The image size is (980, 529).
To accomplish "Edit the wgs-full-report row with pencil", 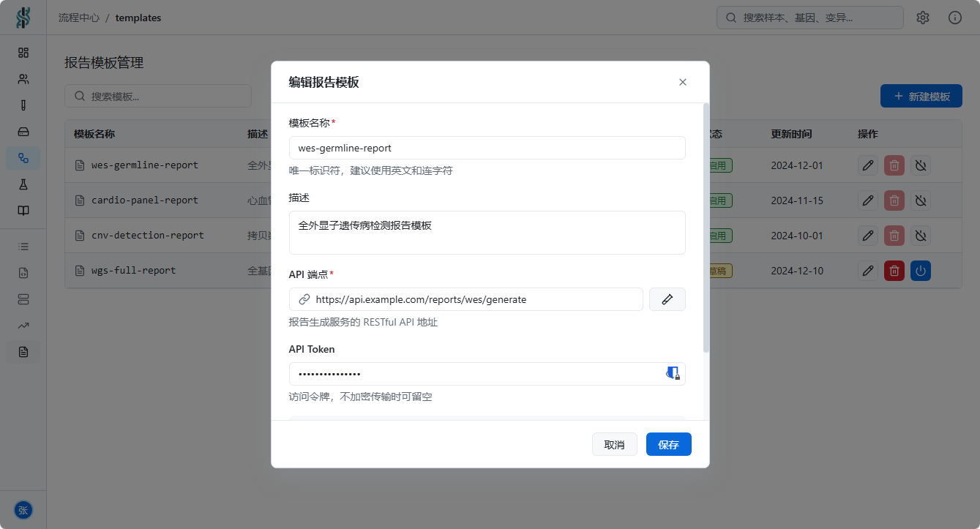I will tap(868, 271).
